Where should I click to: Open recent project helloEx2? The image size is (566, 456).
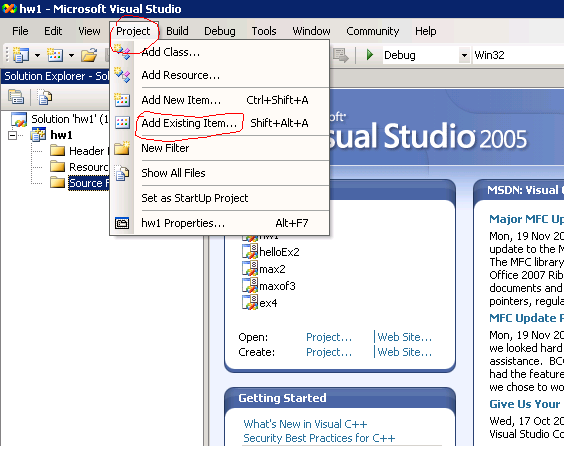click(279, 252)
